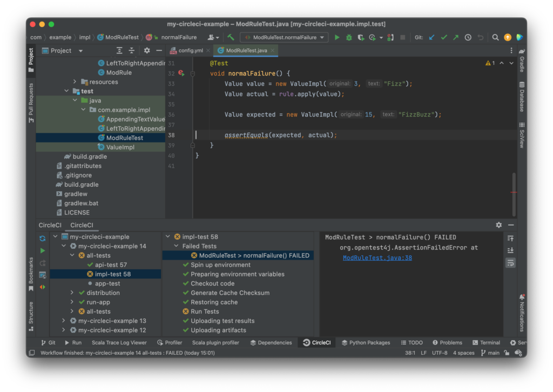Expand the run-app workflow node

tap(72, 302)
